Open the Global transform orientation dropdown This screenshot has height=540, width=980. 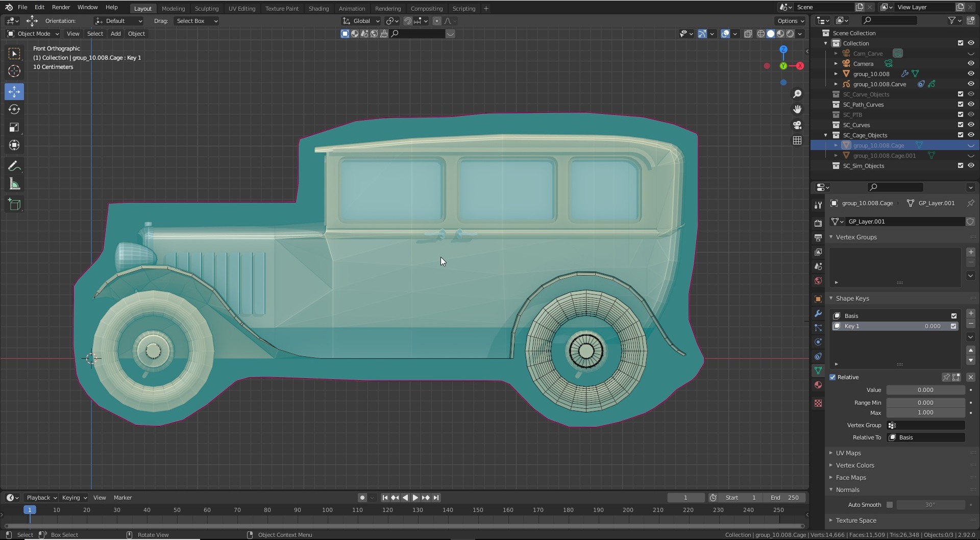[361, 21]
